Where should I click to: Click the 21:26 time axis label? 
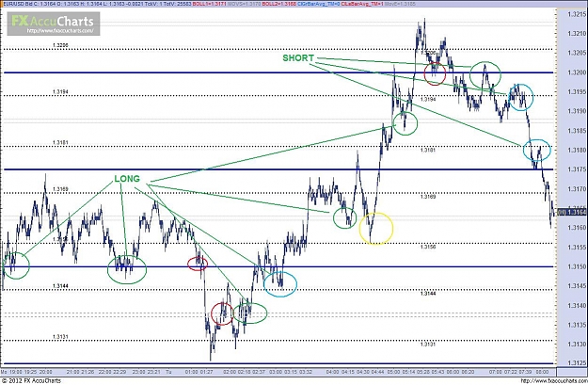[89, 372]
